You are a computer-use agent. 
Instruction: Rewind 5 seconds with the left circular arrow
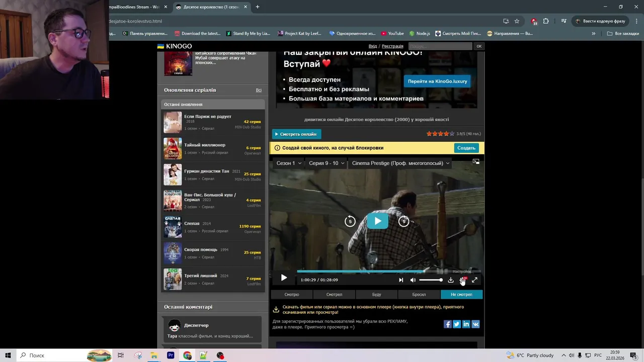click(x=350, y=221)
